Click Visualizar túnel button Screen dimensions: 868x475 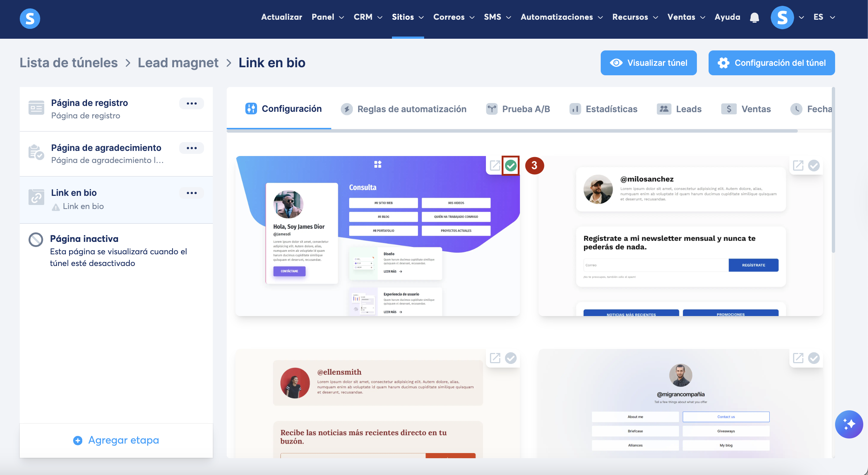tap(649, 63)
